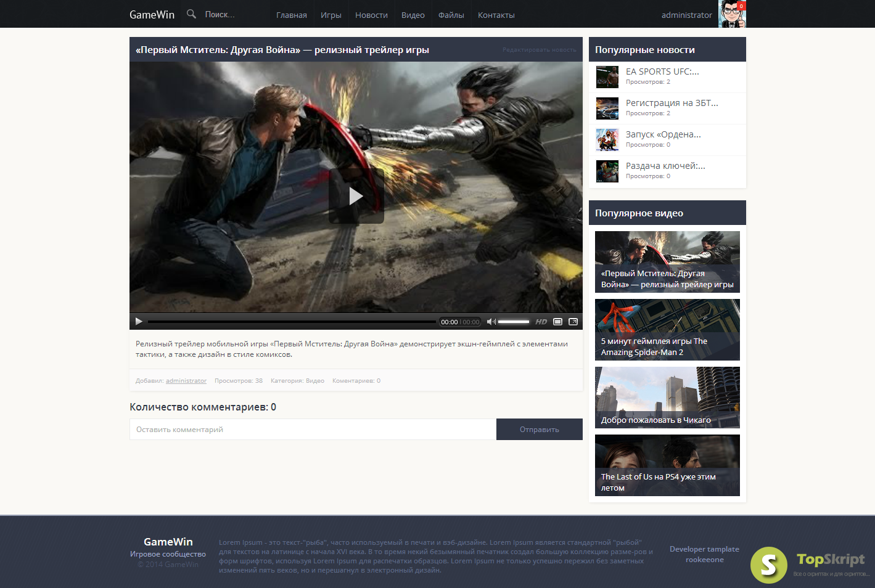Open Главная menu item
Screen dimensions: 875x588
pos(292,15)
